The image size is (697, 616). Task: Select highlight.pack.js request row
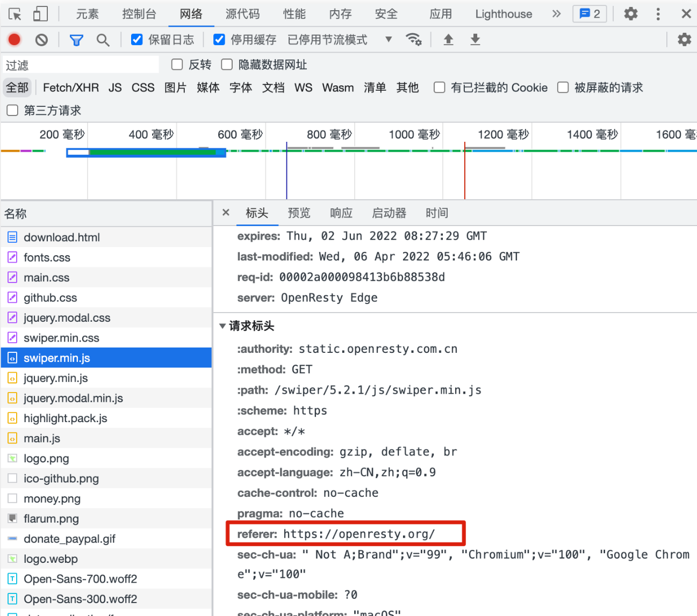click(x=106, y=418)
